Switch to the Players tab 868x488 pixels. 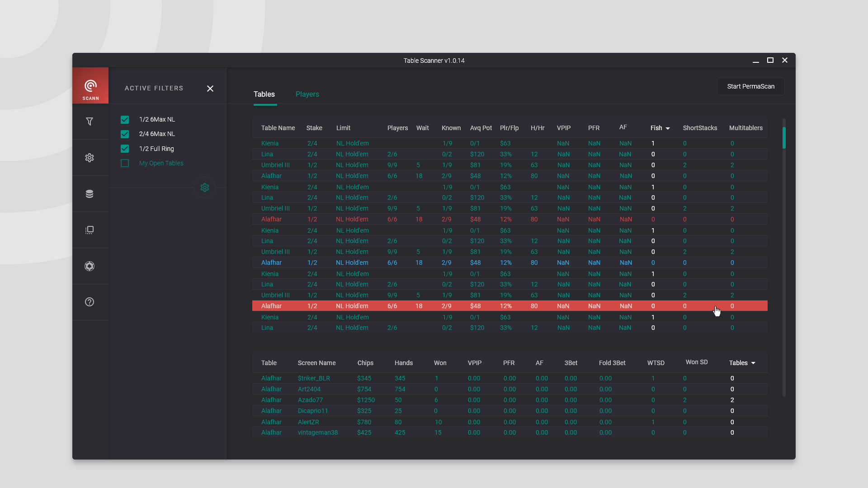click(x=307, y=94)
